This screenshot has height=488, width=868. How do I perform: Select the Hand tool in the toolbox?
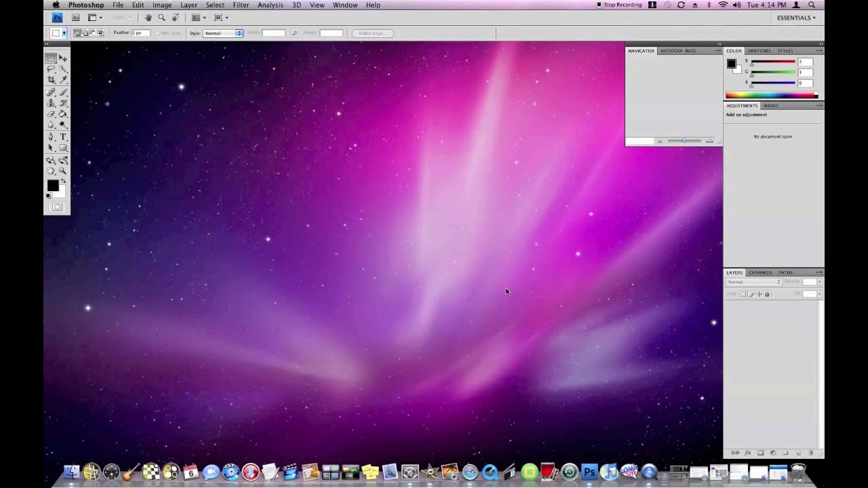[51, 170]
